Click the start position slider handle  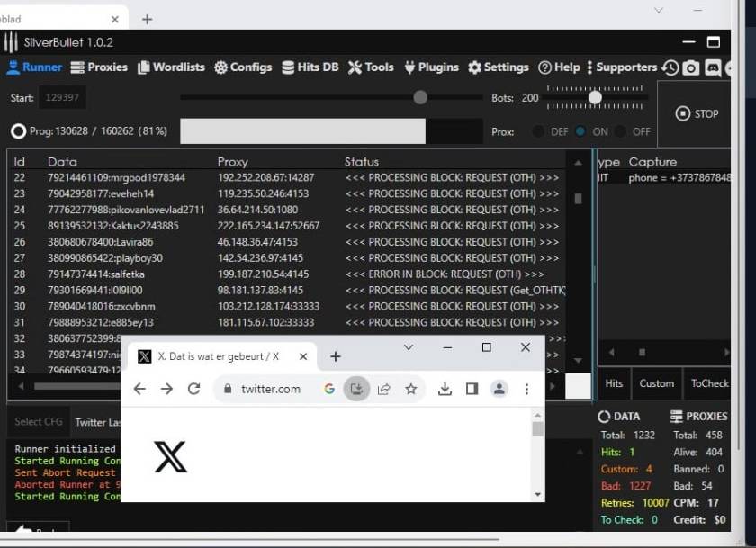coord(420,97)
